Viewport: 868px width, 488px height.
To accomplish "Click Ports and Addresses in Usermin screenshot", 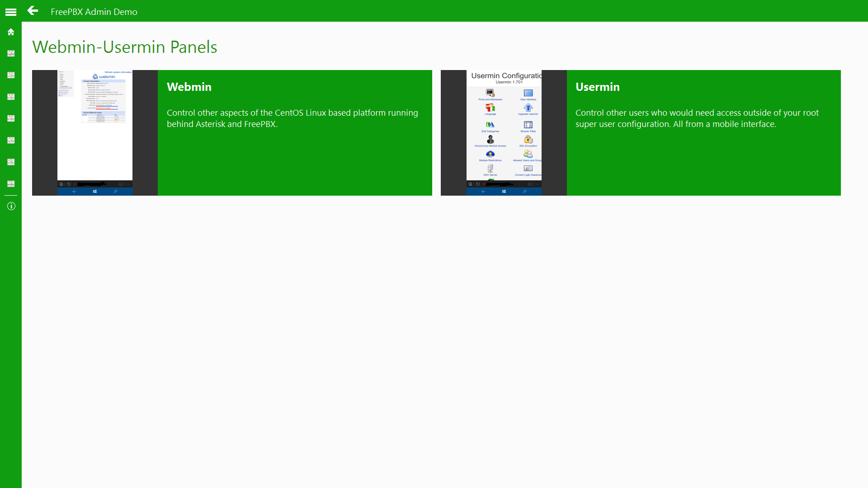I will point(491,93).
